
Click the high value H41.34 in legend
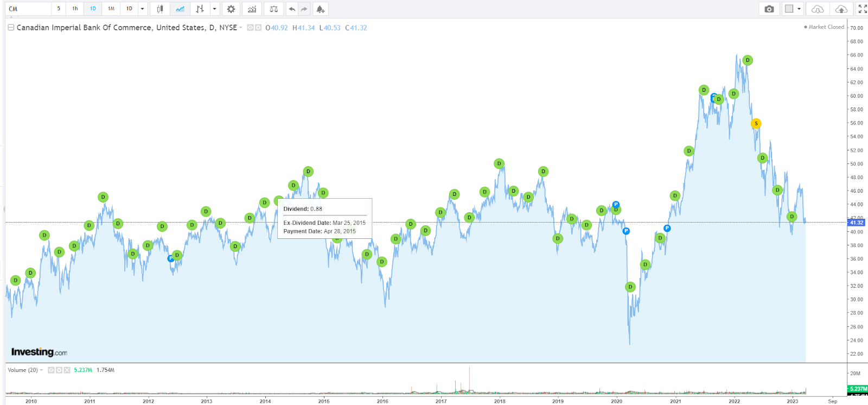303,28
